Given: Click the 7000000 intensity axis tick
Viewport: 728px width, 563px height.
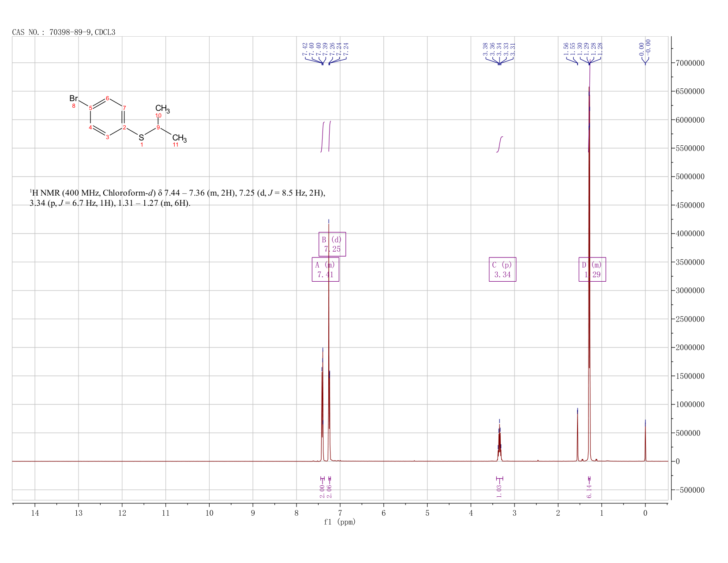Looking at the screenshot, I should [690, 63].
